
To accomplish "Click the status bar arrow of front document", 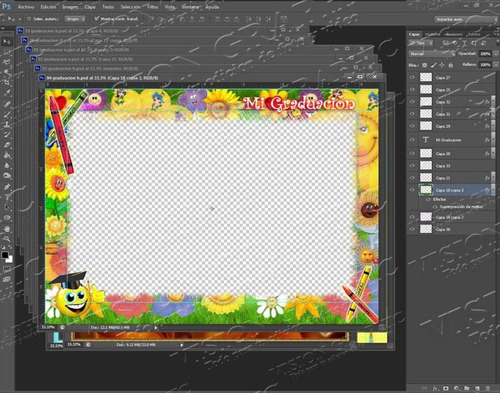I will point(156,328).
